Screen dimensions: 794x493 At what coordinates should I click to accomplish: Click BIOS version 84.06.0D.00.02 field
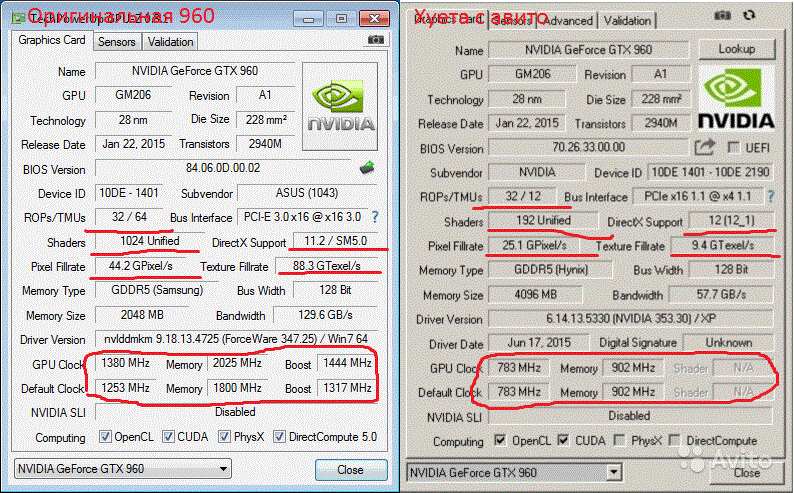point(223,168)
